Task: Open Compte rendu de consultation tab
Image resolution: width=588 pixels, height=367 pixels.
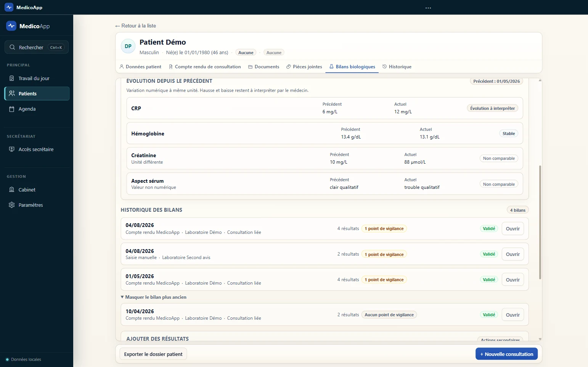Action: click(x=205, y=66)
